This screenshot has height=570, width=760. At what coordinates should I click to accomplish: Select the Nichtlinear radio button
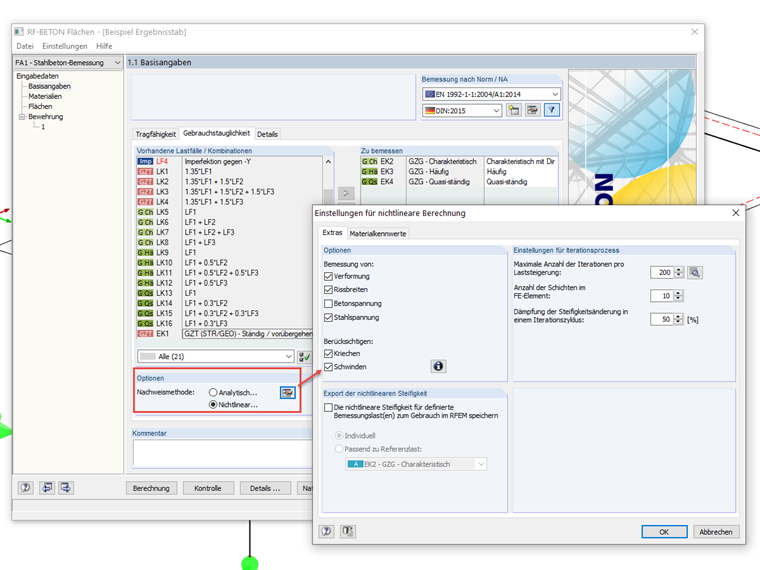point(213,405)
